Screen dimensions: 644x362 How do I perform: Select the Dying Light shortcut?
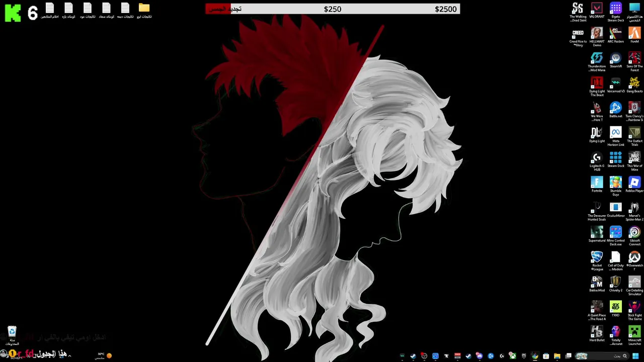597,135
